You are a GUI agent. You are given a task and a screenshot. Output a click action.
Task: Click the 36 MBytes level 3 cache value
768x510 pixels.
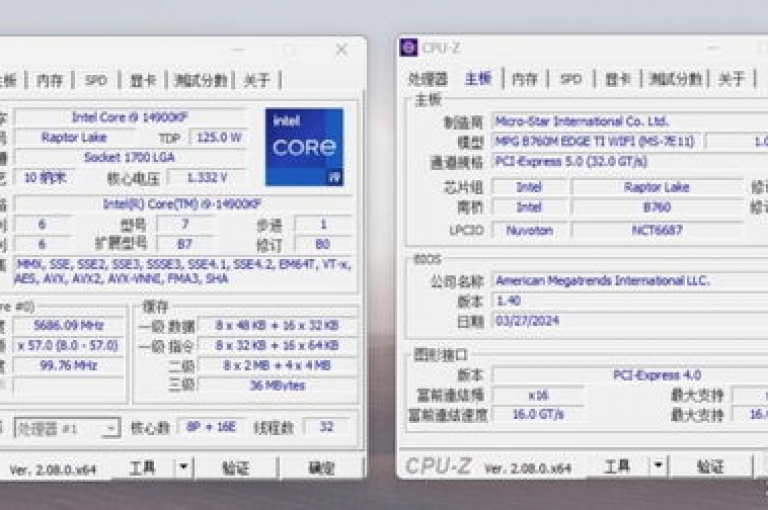pos(277,386)
